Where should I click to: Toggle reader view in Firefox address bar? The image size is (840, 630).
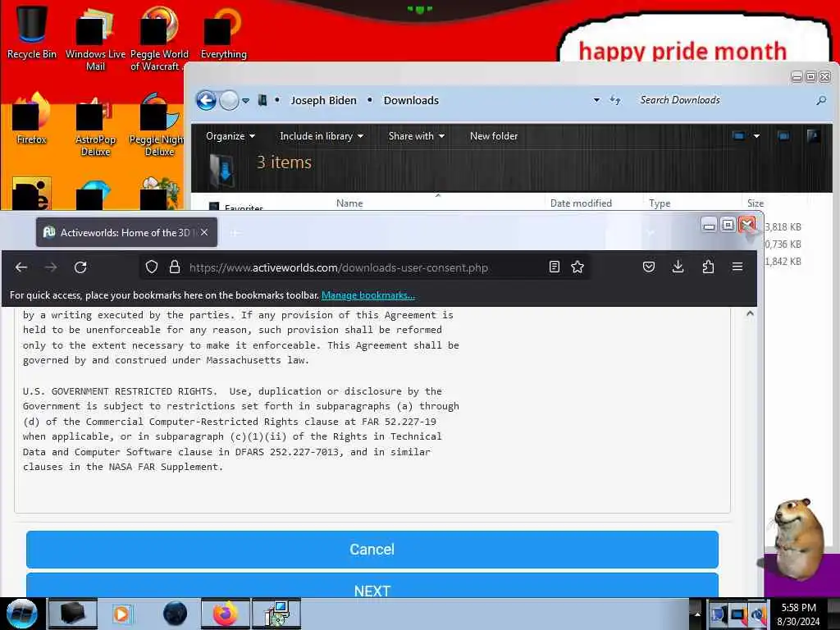point(555,267)
